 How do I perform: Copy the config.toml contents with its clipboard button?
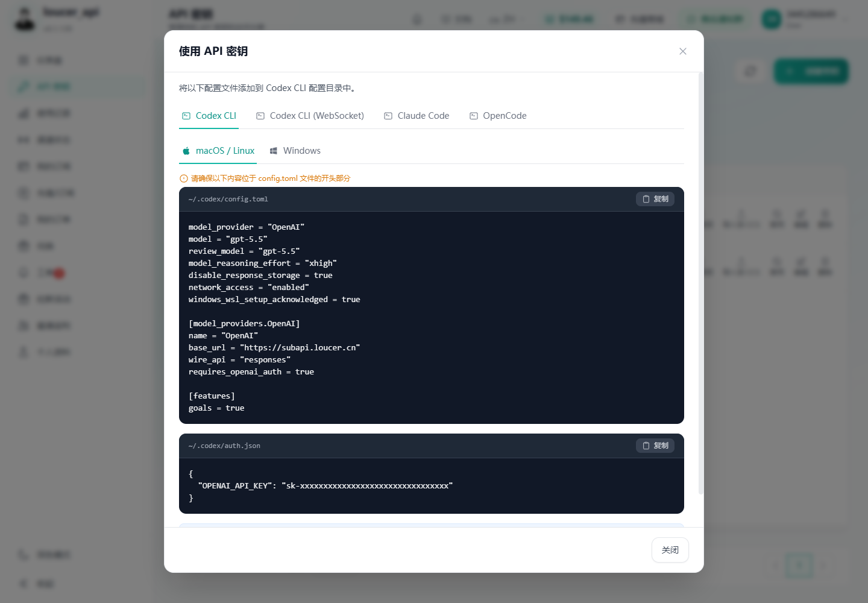click(x=655, y=199)
